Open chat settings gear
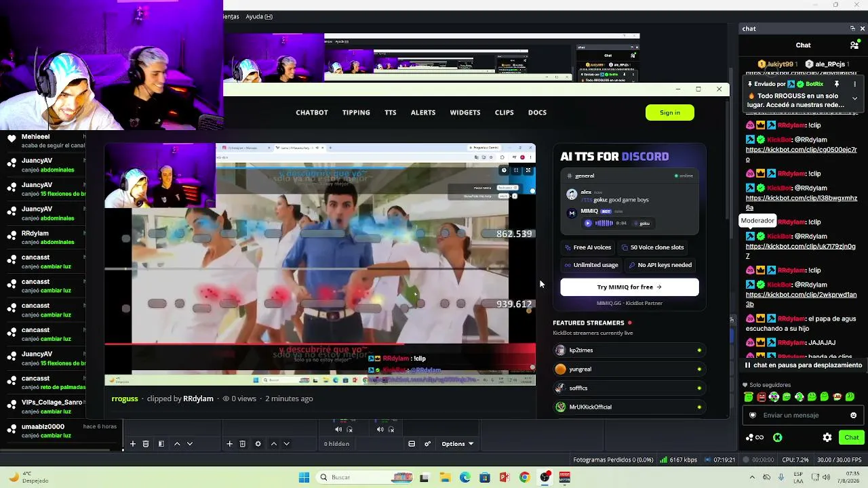This screenshot has height=488, width=868. (827, 438)
